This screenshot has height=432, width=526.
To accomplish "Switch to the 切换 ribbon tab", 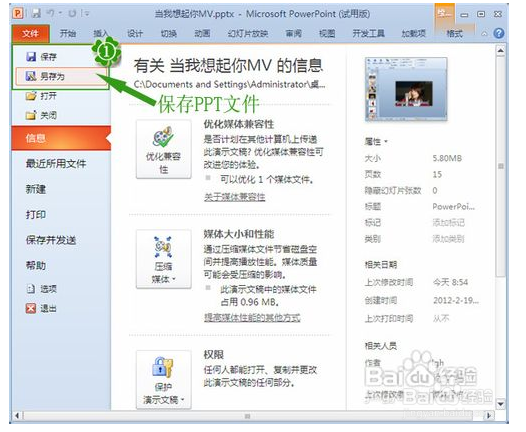I will coord(169,33).
